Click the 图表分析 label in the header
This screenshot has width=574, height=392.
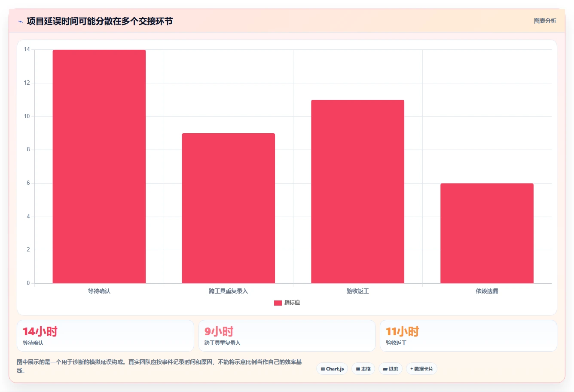545,21
